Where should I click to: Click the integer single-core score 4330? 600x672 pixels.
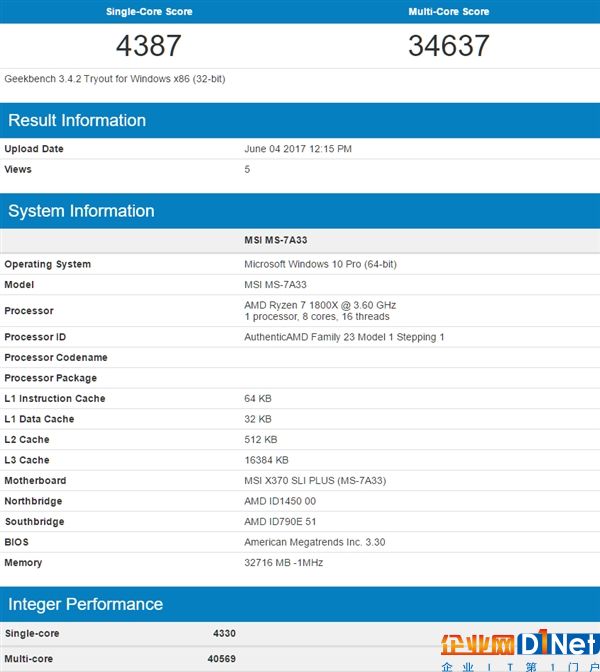click(x=225, y=633)
